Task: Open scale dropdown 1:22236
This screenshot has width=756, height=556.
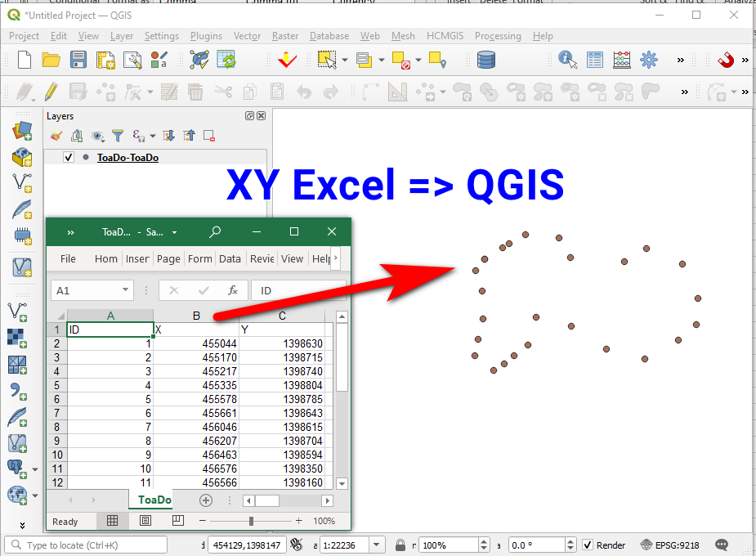Action: 377,545
